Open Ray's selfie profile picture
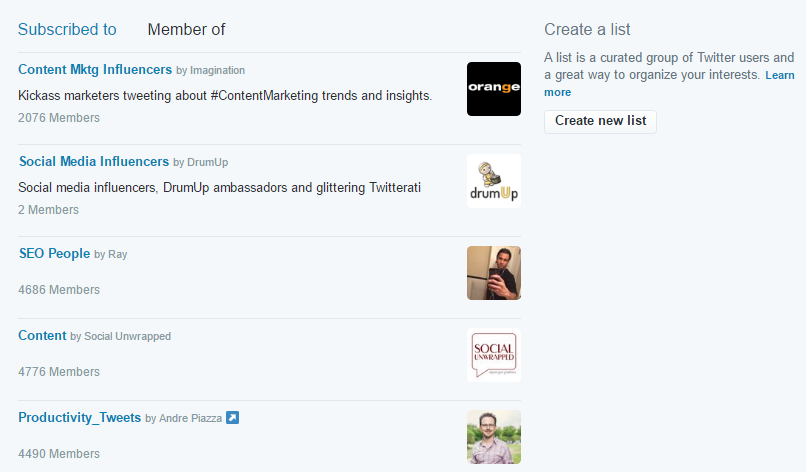Image resolution: width=806 pixels, height=472 pixels. point(493,273)
